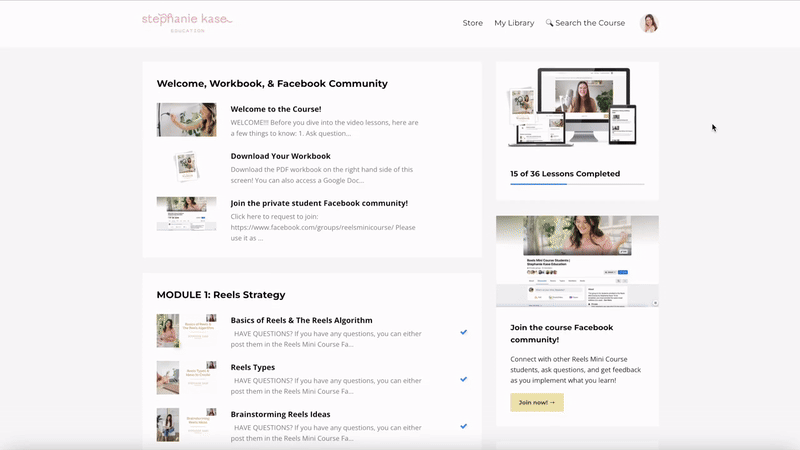800x450 pixels.
Task: Click the completed checkmark for Brainstorming Reels Ideas
Action: click(x=463, y=426)
